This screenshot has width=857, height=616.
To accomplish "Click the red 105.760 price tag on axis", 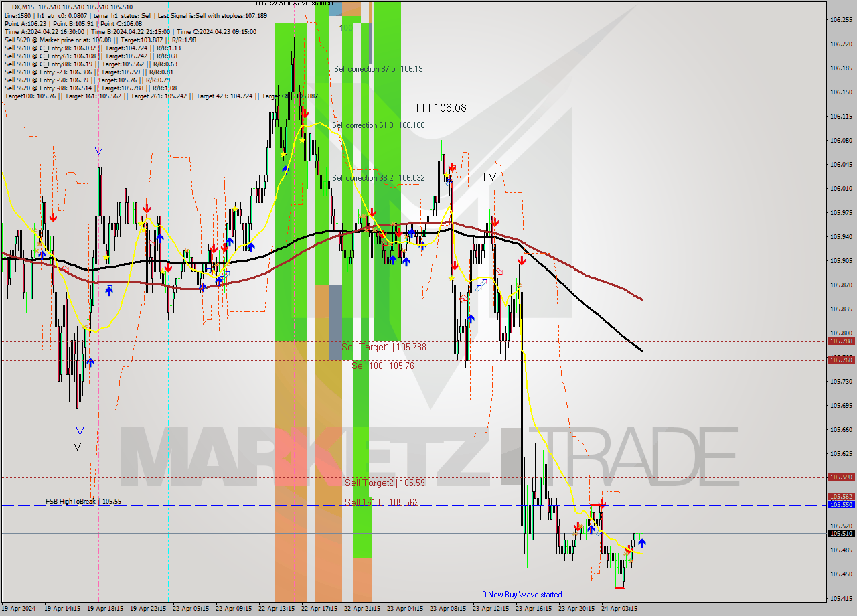I will (x=841, y=360).
